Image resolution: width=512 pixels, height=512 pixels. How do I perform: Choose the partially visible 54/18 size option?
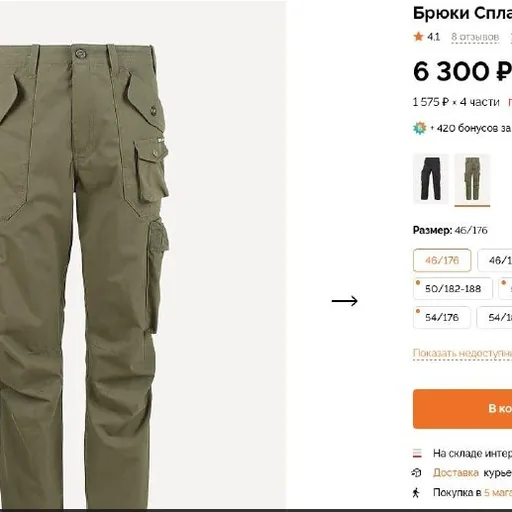pos(495,317)
